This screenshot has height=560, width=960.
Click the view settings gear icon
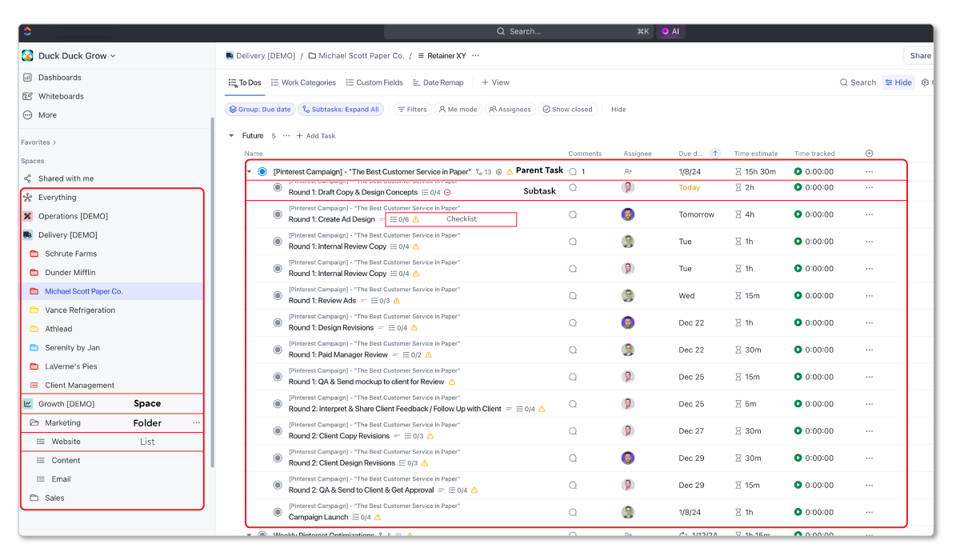[926, 82]
